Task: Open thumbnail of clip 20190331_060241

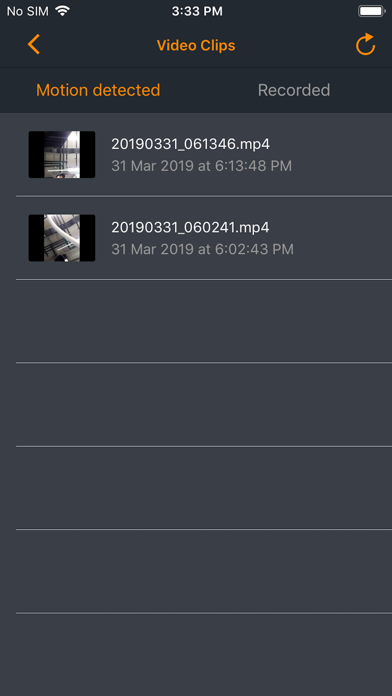Action: click(62, 238)
